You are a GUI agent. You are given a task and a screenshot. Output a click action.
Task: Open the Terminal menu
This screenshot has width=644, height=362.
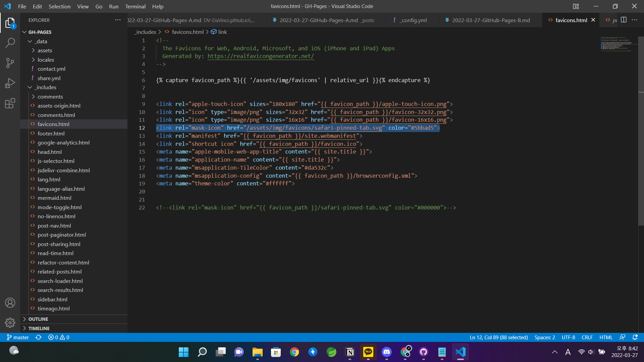click(x=135, y=6)
